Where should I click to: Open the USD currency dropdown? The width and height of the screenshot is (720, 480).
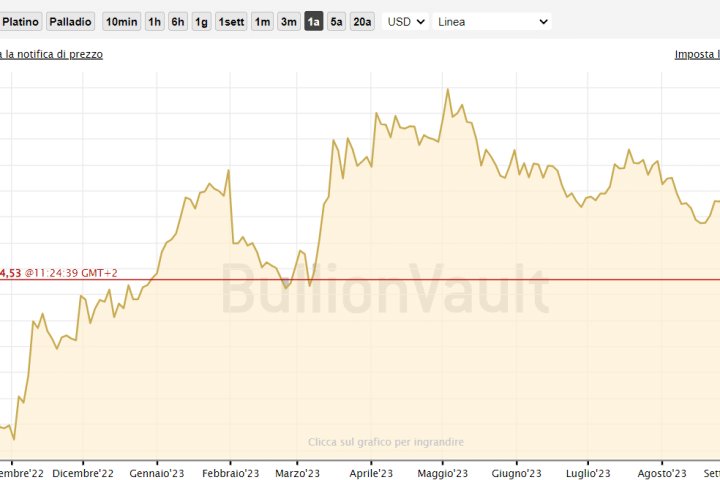click(406, 21)
